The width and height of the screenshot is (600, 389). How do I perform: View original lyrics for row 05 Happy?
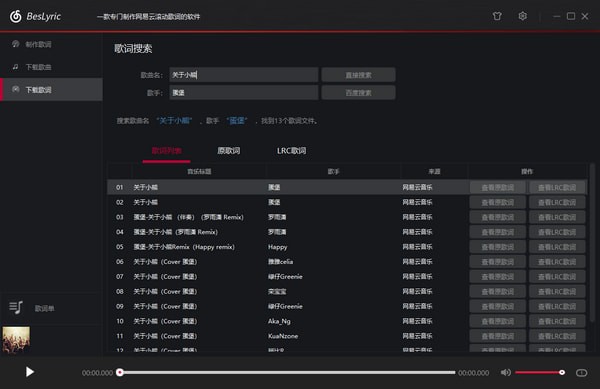(497, 247)
